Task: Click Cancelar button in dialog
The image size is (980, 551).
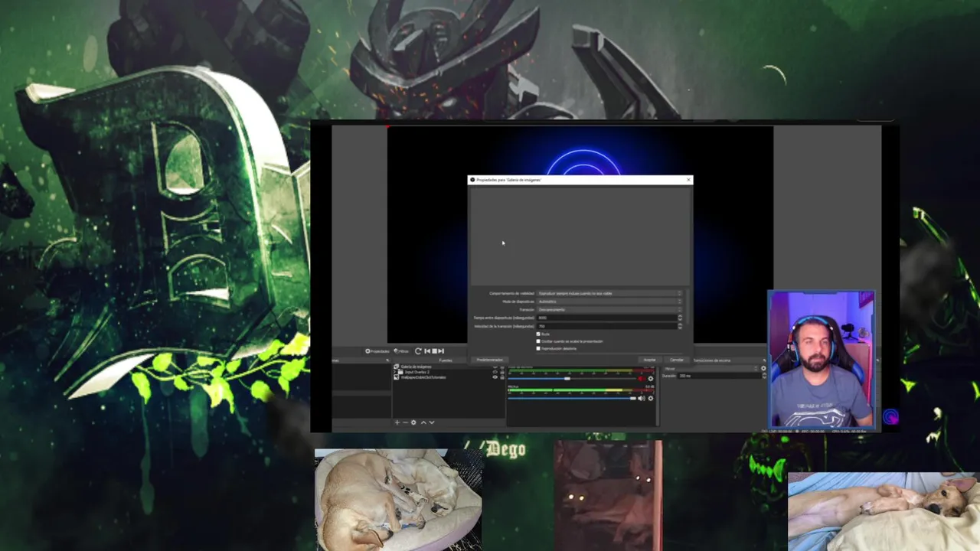Action: point(677,360)
